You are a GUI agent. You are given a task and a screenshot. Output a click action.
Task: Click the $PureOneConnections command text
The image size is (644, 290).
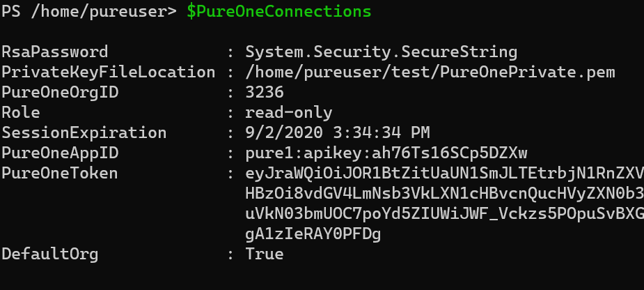279,12
